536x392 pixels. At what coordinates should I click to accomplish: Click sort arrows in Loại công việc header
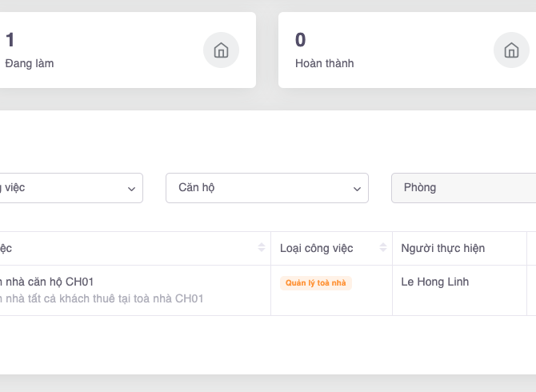click(382, 248)
